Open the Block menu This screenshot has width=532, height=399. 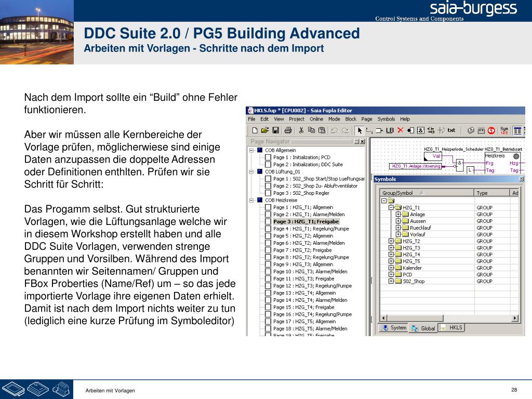[351, 119]
